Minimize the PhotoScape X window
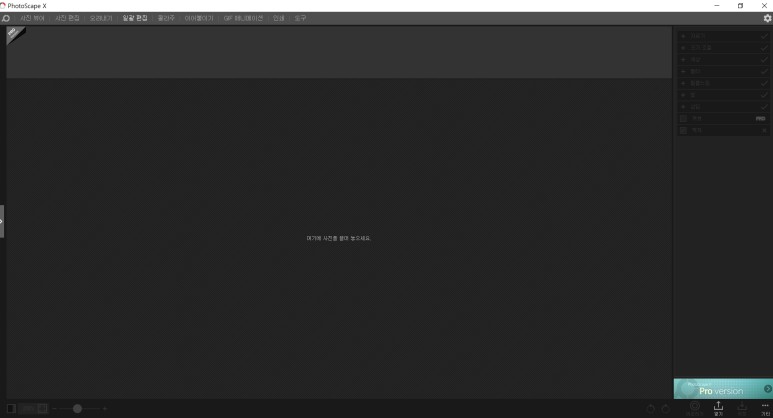The width and height of the screenshot is (773, 418). (717, 5)
